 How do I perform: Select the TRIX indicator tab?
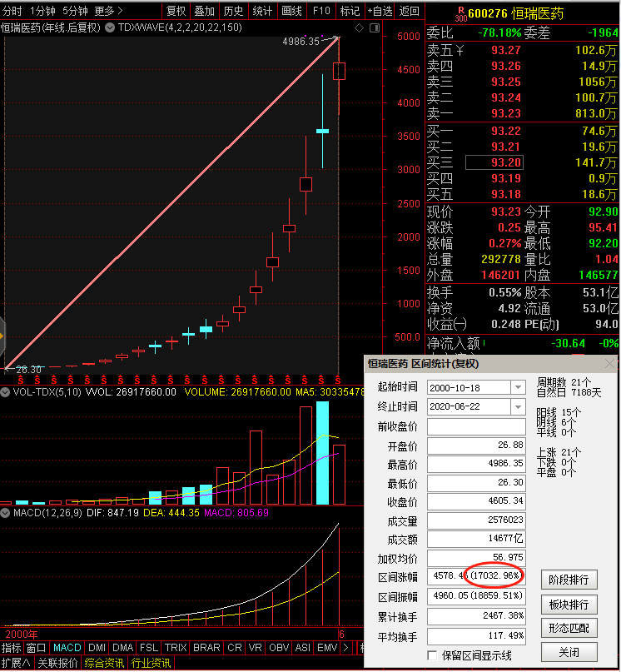176,648
